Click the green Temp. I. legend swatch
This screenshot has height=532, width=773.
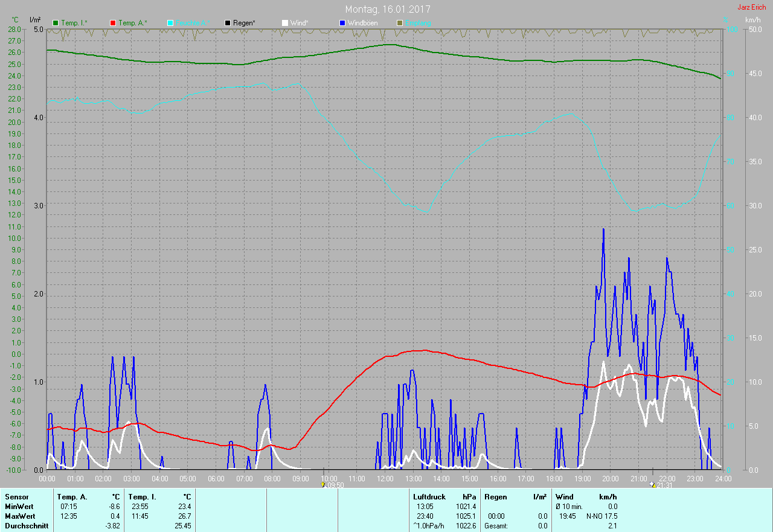click(x=56, y=23)
